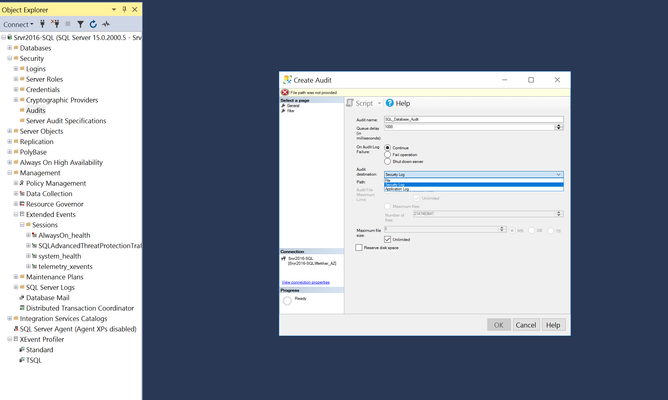Click the Refresh icon in Object Explorer toolbar
Viewport: 668px width, 400px height.
click(x=93, y=24)
